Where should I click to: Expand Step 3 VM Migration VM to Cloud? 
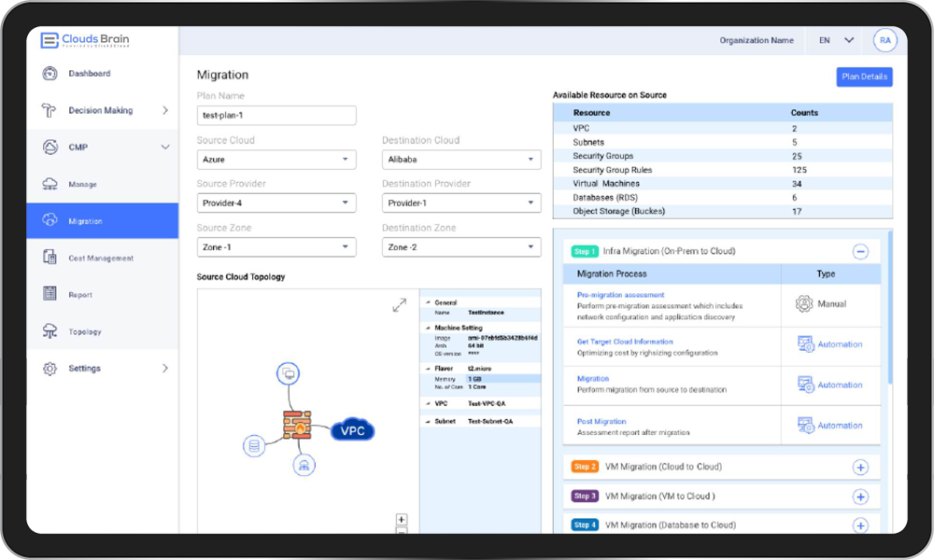tap(860, 497)
